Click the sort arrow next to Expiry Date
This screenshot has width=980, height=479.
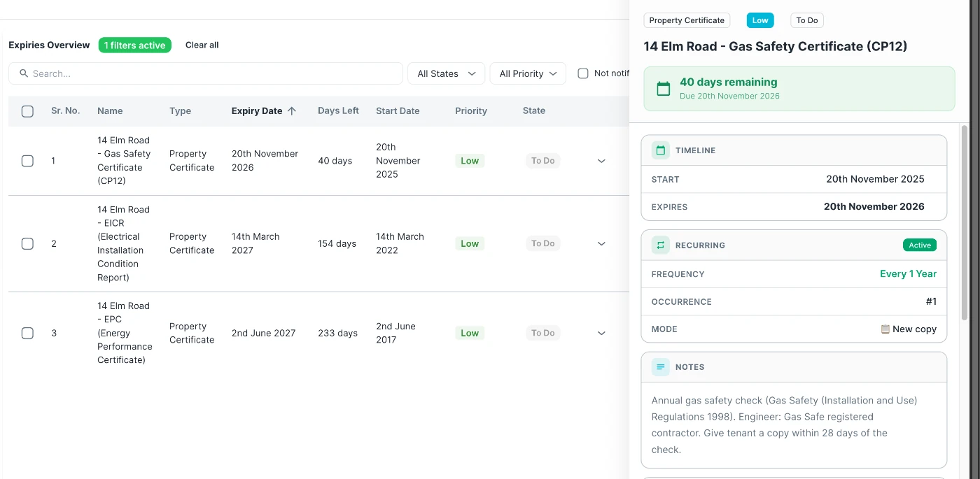click(x=292, y=111)
